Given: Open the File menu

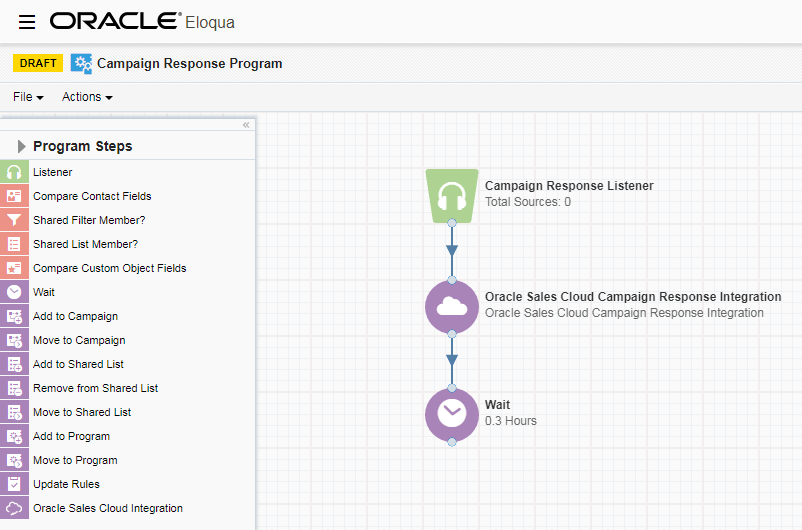Looking at the screenshot, I should (x=28, y=97).
